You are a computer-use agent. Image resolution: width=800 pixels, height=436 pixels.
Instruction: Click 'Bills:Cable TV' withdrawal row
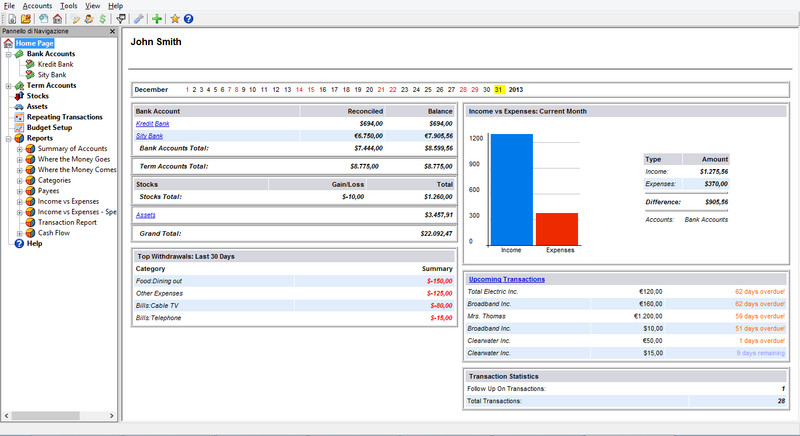click(x=294, y=305)
